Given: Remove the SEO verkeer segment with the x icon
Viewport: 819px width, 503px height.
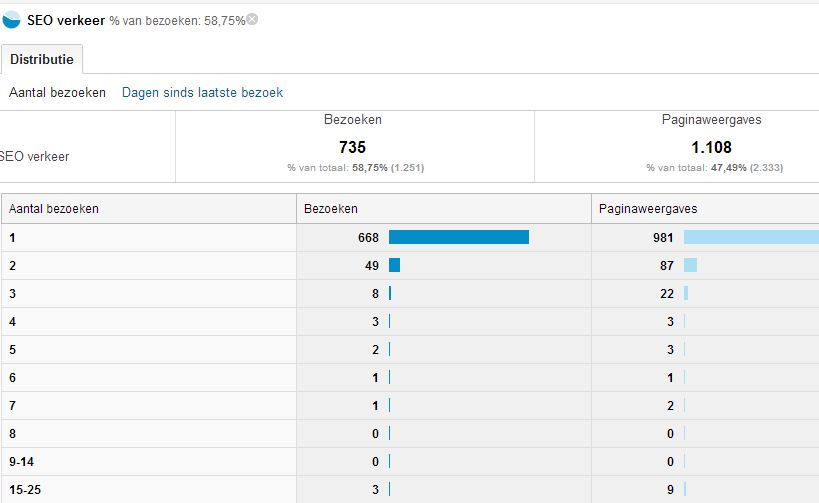Looking at the screenshot, I should 252,19.
